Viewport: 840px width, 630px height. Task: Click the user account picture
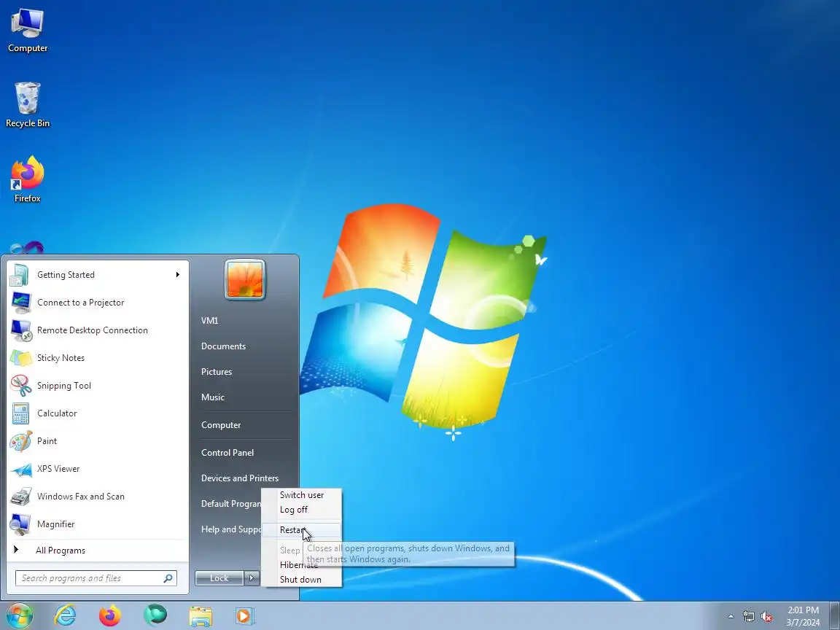click(245, 279)
